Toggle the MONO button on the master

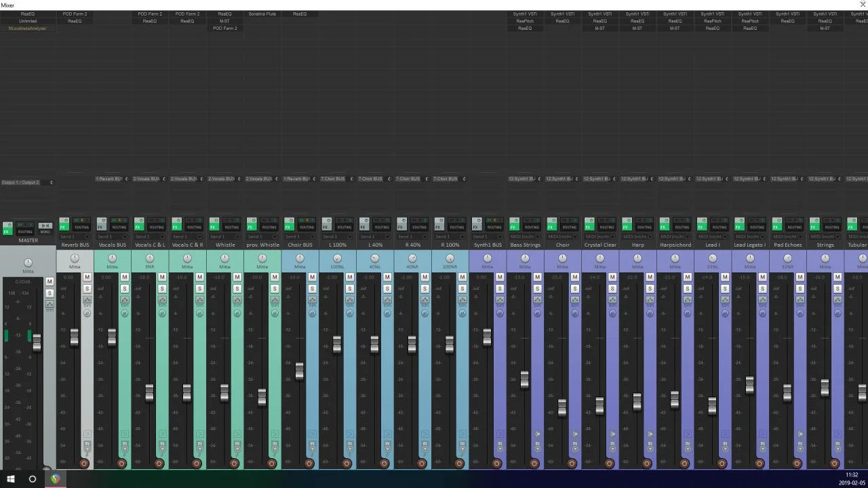tap(45, 228)
